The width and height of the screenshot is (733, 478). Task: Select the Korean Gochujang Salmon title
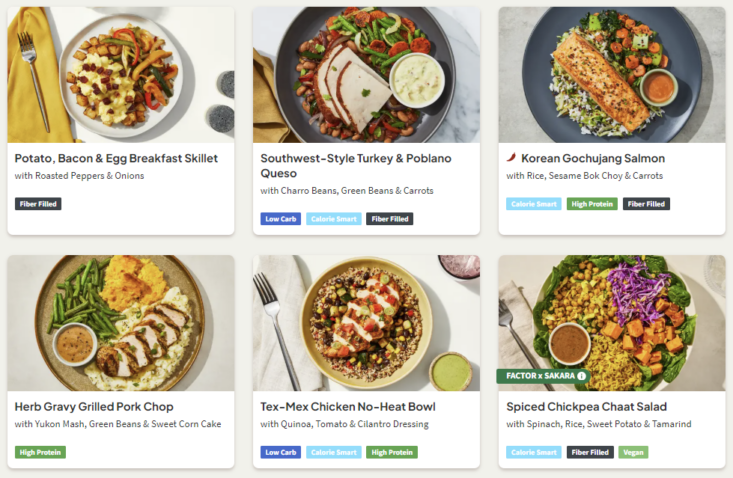point(592,158)
